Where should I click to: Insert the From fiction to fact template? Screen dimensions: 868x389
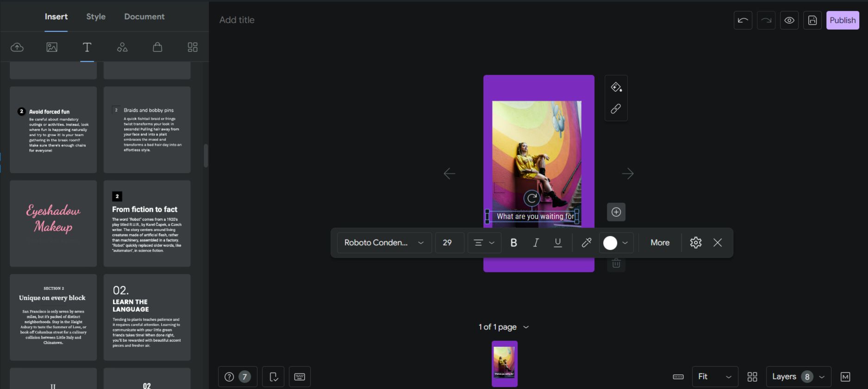pyautogui.click(x=147, y=224)
